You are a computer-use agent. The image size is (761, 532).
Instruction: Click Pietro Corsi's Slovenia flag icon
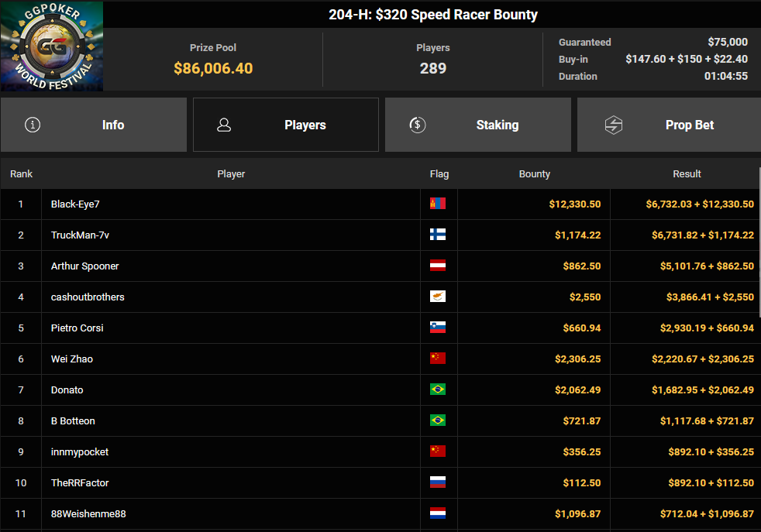(x=438, y=328)
